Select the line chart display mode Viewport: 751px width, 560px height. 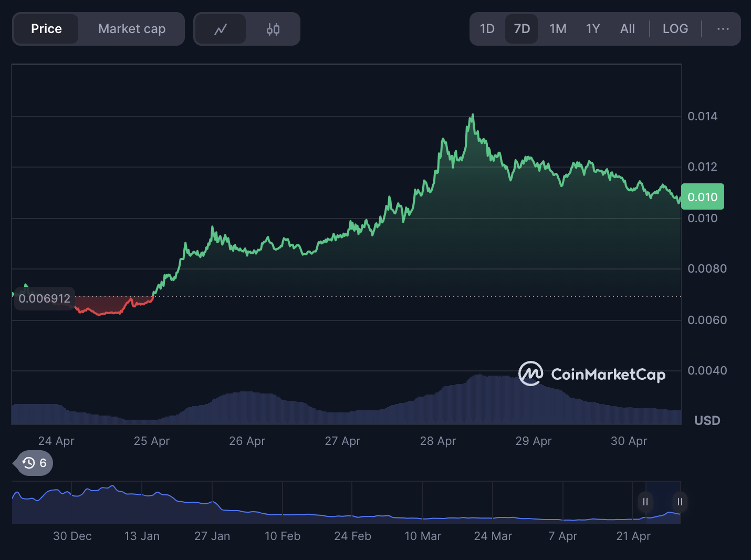pos(221,29)
